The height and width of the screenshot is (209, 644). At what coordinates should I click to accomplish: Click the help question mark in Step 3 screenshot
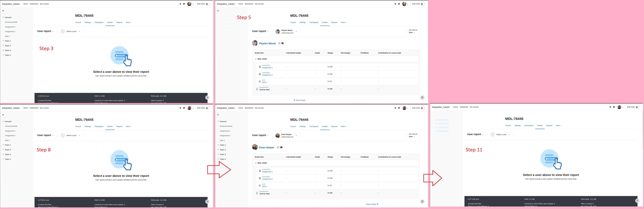(207, 98)
